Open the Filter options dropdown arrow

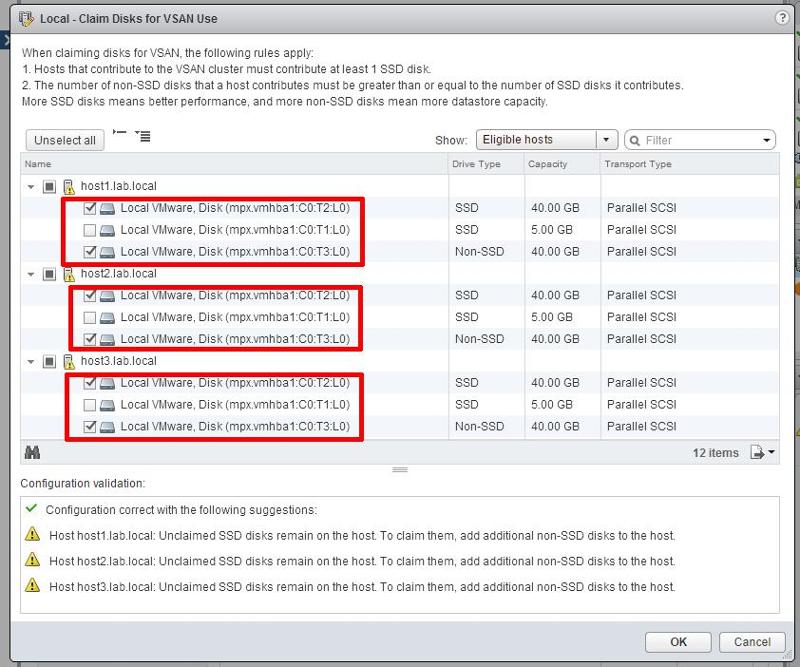(766, 140)
